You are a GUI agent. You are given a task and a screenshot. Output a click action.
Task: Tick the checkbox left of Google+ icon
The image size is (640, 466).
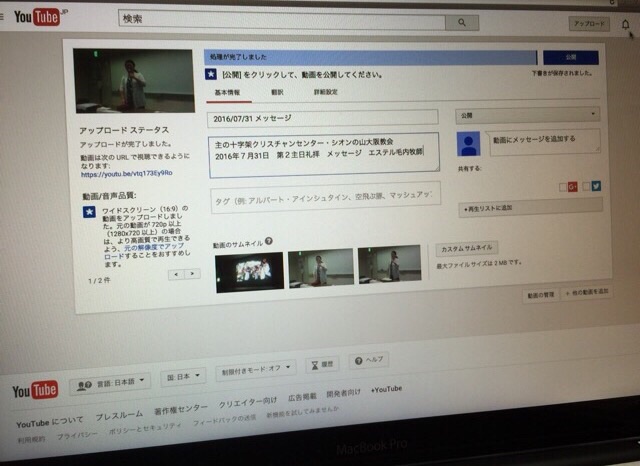[x=562, y=186]
